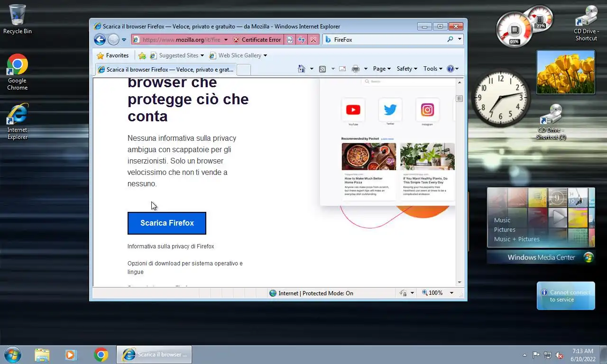Viewport: 607px width, 364px height.
Task: Open Windows Media Player from taskbar
Action: pyautogui.click(x=71, y=355)
